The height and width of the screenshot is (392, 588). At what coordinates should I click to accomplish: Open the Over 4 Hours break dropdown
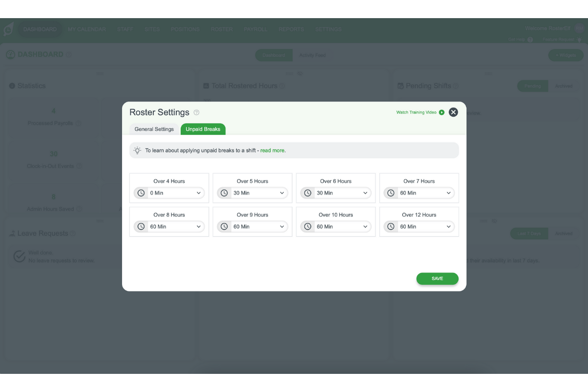pyautogui.click(x=175, y=193)
